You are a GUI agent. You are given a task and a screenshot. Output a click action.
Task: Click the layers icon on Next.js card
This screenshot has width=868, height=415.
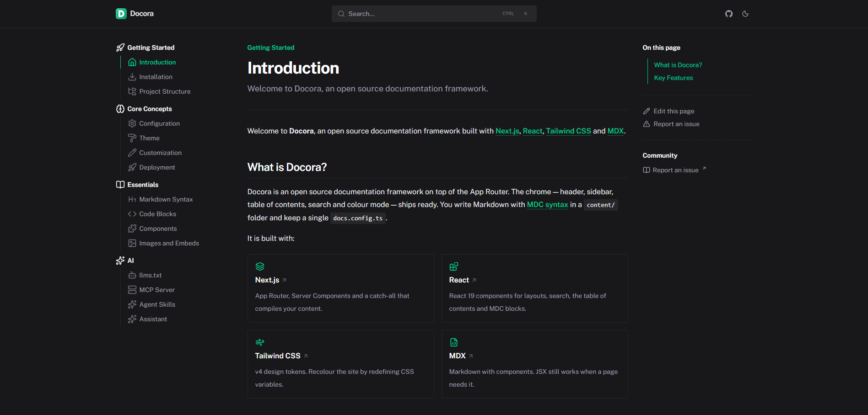(260, 266)
